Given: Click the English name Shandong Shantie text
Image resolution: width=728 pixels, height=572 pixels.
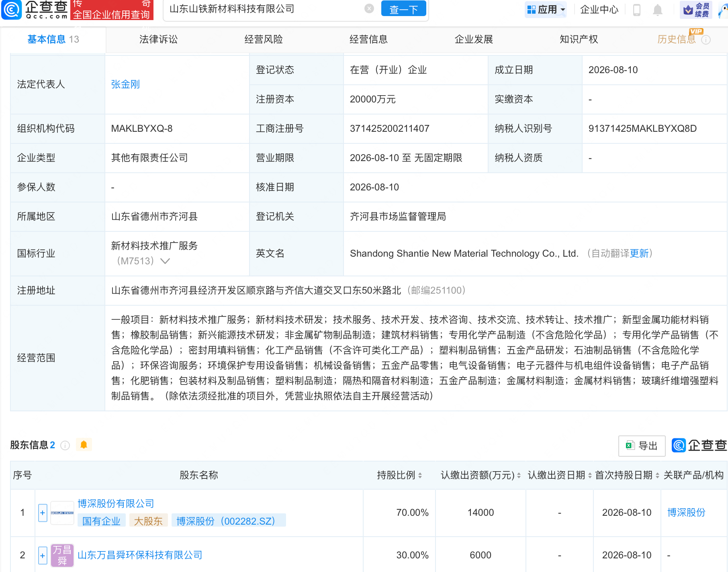Looking at the screenshot, I should coord(464,253).
